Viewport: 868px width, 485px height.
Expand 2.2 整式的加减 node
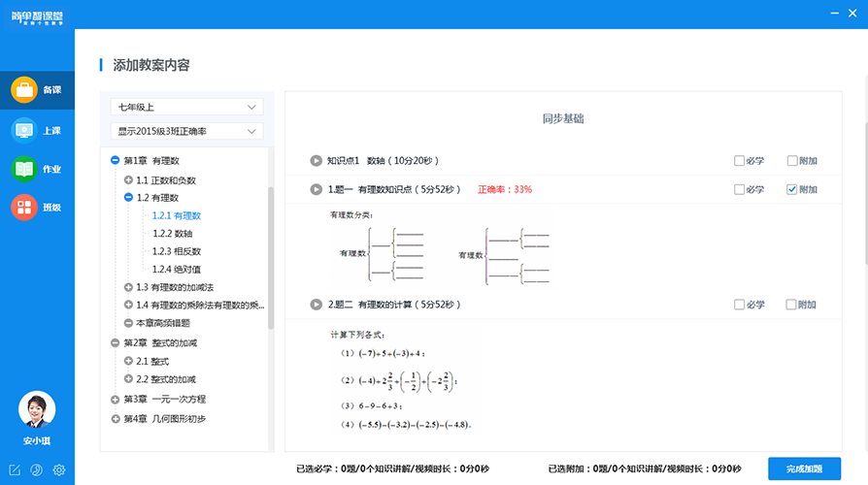coord(128,379)
